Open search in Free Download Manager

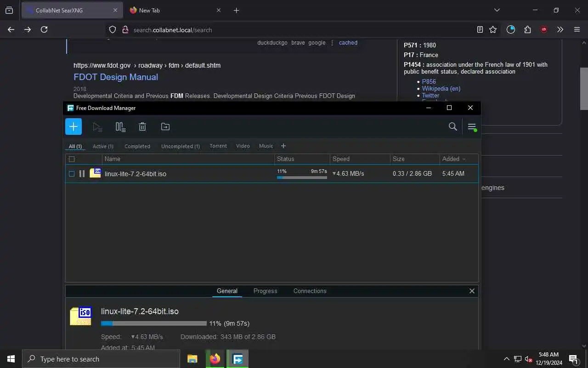point(452,126)
